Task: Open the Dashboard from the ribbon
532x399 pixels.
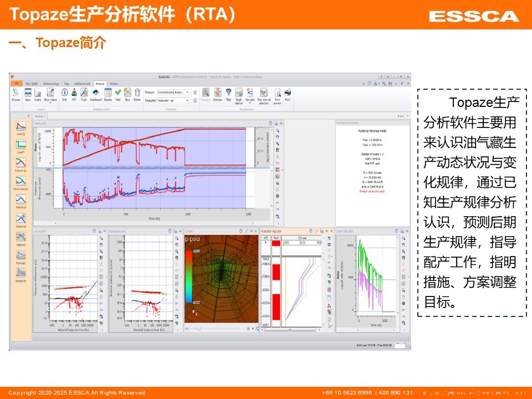Action: [x=95, y=94]
